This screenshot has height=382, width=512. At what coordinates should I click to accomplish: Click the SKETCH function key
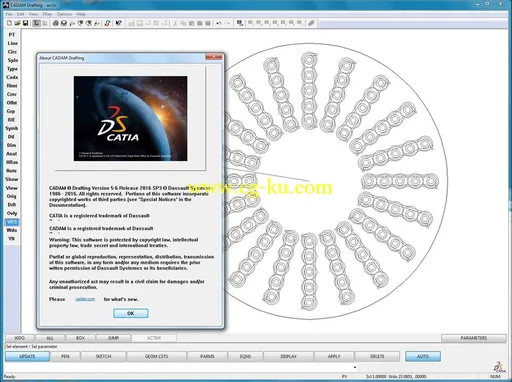click(x=103, y=356)
